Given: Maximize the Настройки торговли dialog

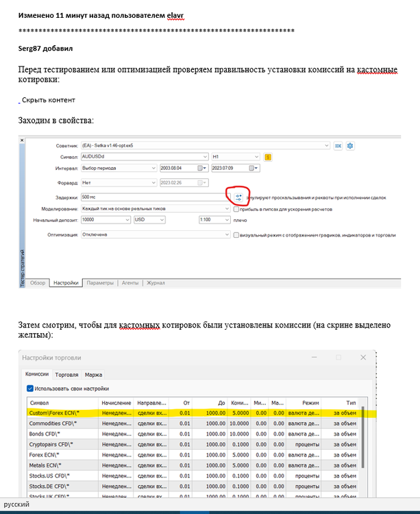Looking at the screenshot, I should [338, 357].
